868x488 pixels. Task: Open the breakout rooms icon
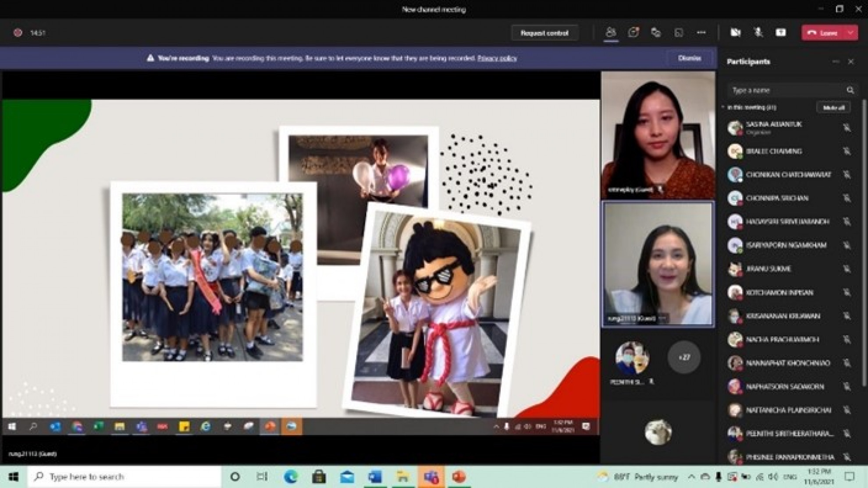coord(679,32)
